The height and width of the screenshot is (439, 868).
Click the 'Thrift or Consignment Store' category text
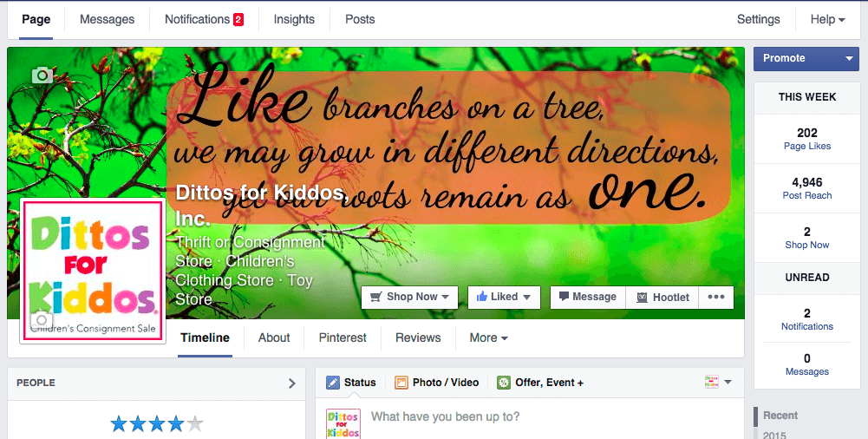pyautogui.click(x=251, y=252)
